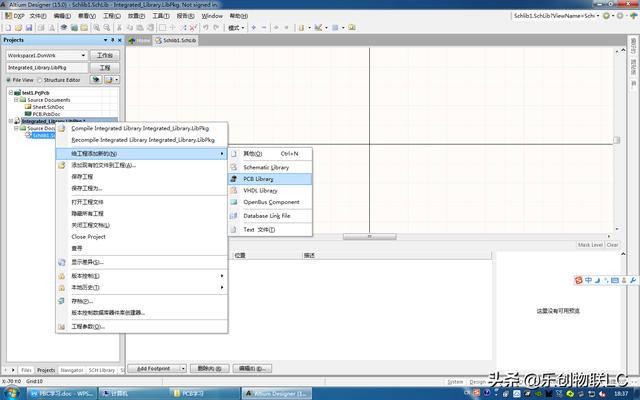The image size is (640, 400).
Task: Click the Altium Designer taskbar button
Action: pos(277,393)
